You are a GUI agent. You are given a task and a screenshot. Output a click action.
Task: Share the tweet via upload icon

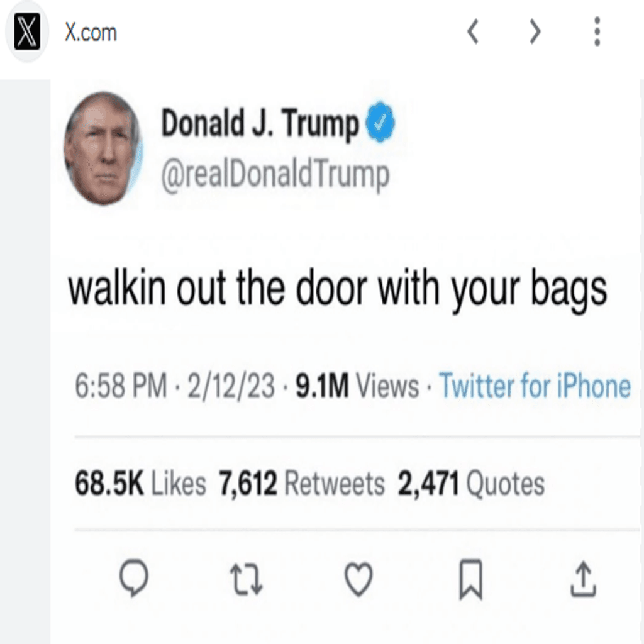583,579
